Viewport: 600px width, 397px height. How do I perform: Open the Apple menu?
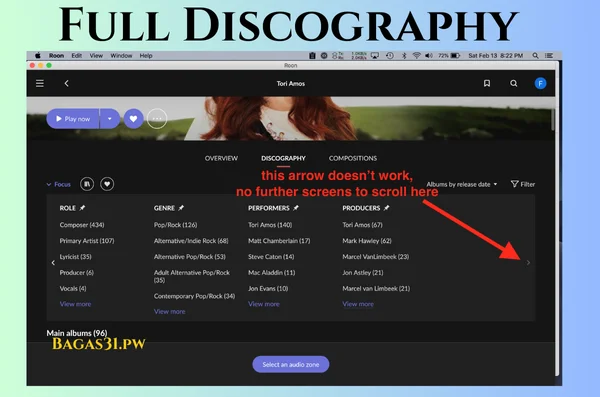click(x=38, y=56)
